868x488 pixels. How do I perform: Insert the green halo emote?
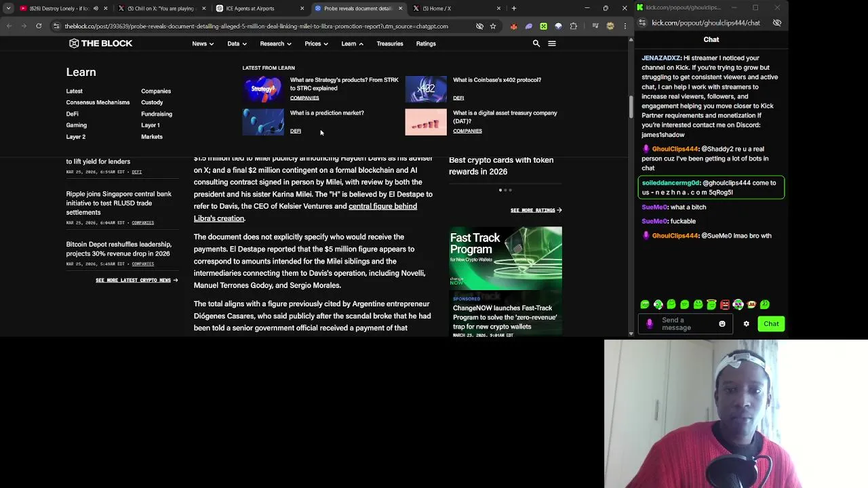tap(711, 305)
